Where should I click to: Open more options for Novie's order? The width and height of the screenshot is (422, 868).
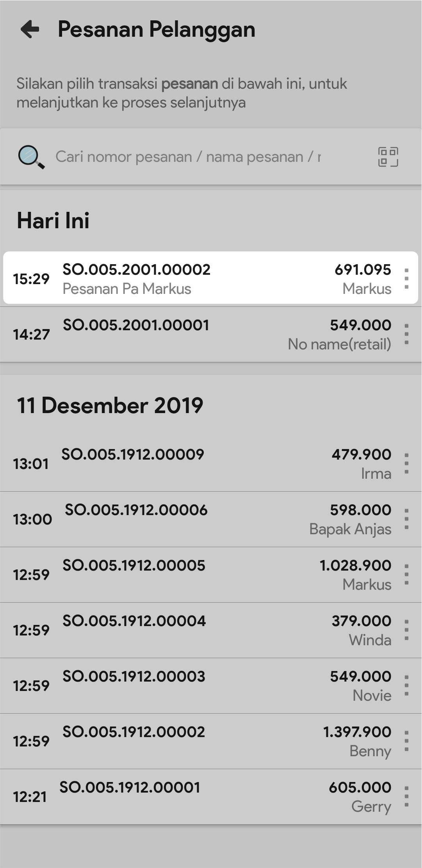(406, 685)
